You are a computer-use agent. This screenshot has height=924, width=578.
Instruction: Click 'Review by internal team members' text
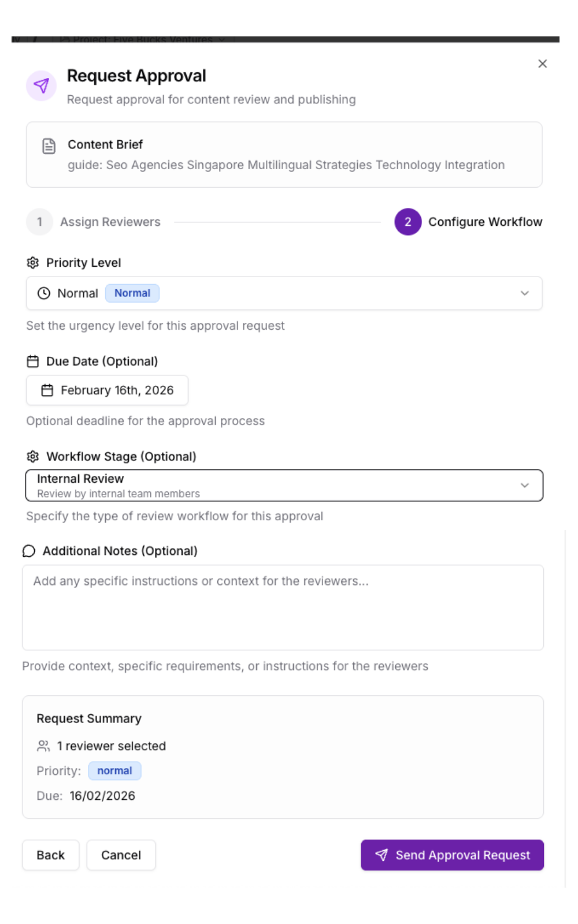click(x=118, y=494)
